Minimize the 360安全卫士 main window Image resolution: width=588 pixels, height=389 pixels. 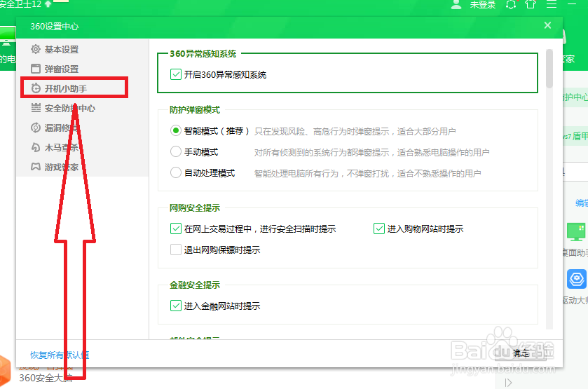click(x=571, y=4)
